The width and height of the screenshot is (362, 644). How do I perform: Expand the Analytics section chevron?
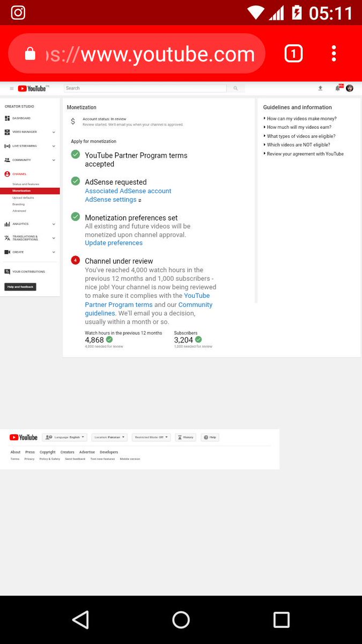(54, 224)
